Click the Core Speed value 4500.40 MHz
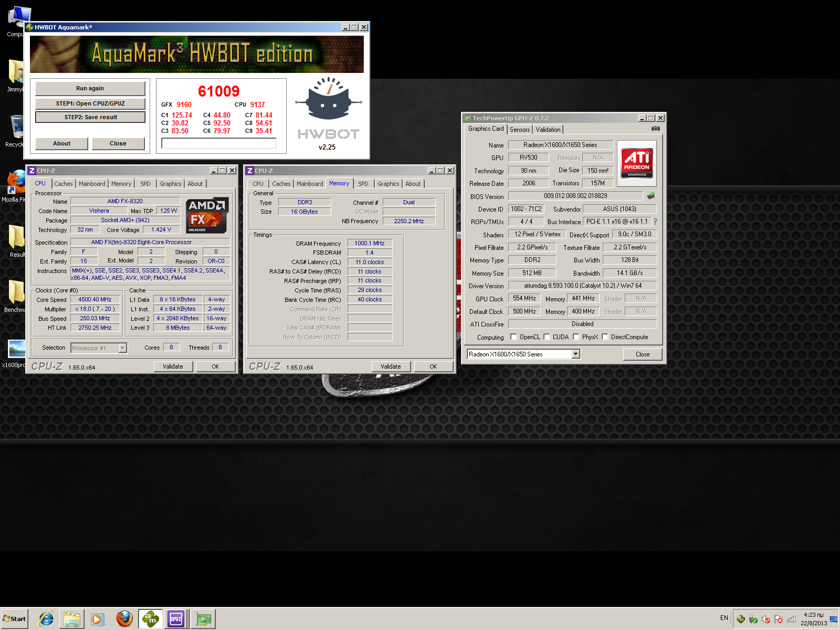840x630 pixels. pyautogui.click(x=95, y=300)
